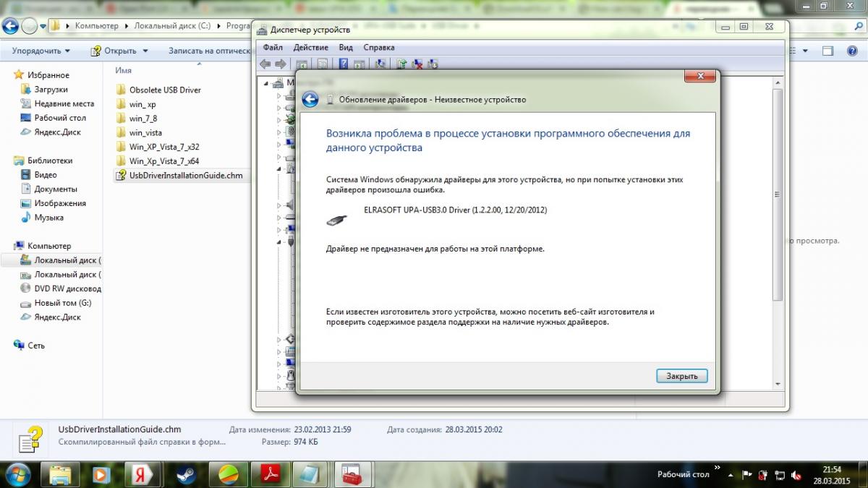
Task: Click the Explorer preview pane toggle icon
Action: pyautogui.click(x=829, y=51)
